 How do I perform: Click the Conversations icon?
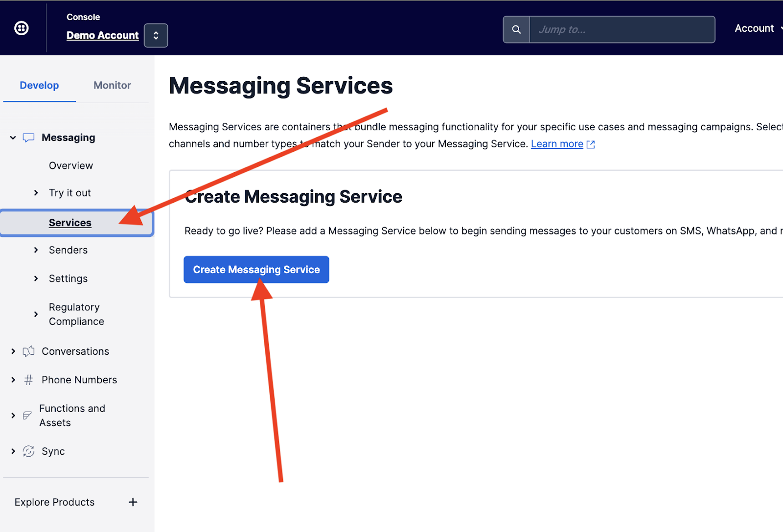(29, 351)
